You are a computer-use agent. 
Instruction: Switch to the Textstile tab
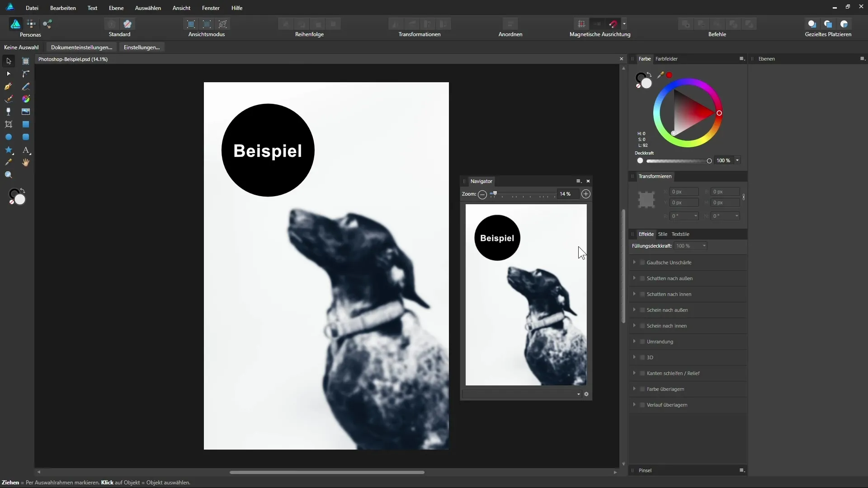680,234
